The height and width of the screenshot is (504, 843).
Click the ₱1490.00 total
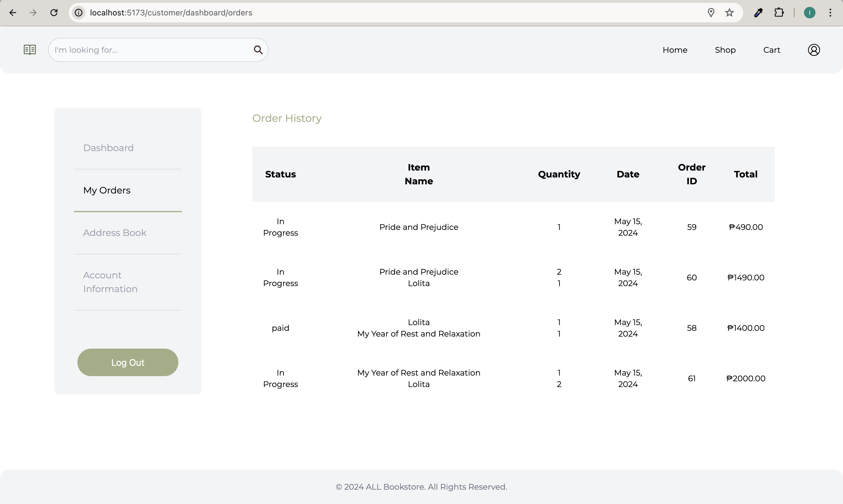coord(746,278)
